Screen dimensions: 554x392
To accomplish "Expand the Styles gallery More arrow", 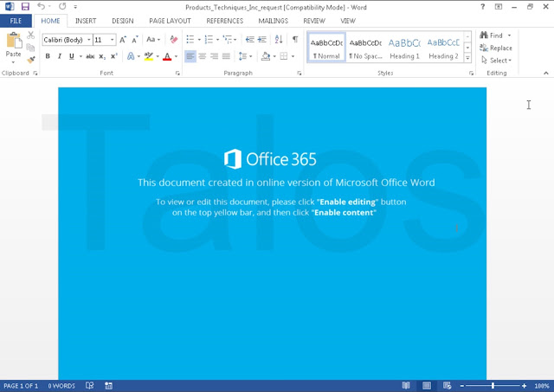I will click(x=467, y=58).
